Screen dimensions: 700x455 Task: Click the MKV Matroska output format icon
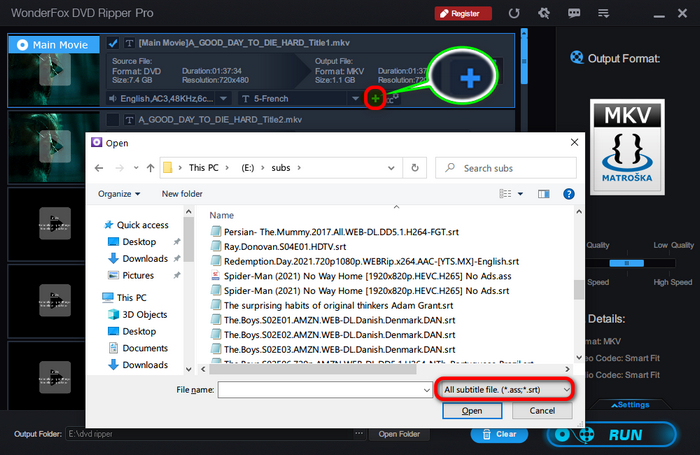point(627,147)
